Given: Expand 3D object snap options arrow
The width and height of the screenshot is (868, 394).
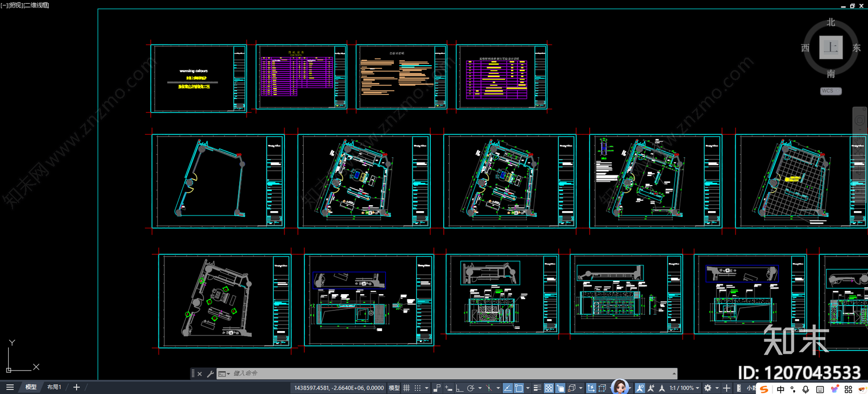Looking at the screenshot, I should (580, 388).
